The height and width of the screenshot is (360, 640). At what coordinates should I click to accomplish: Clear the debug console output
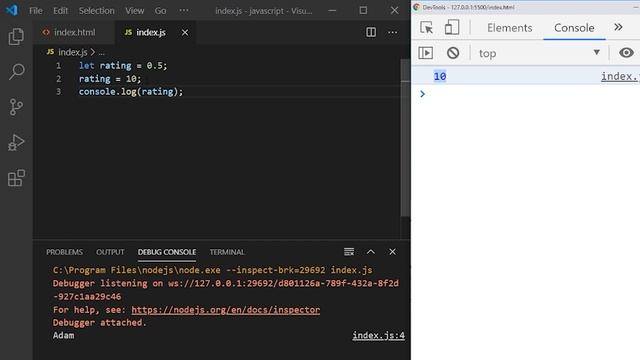pos(349,252)
